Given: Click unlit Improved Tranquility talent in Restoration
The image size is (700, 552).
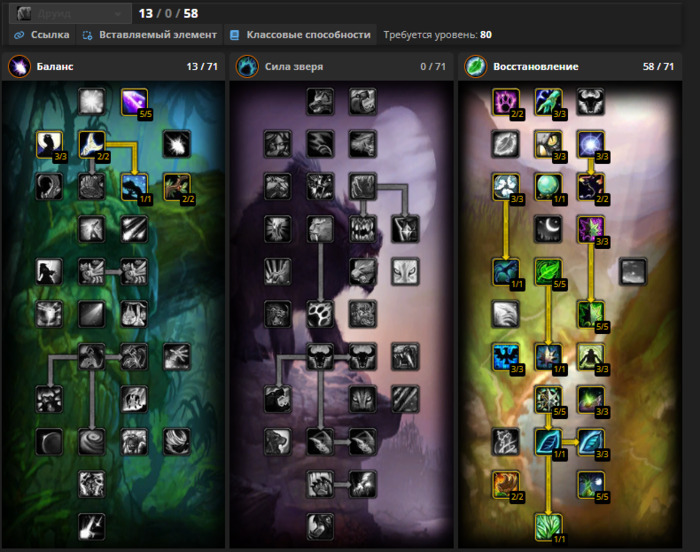Looking at the screenshot, I should [x=633, y=272].
